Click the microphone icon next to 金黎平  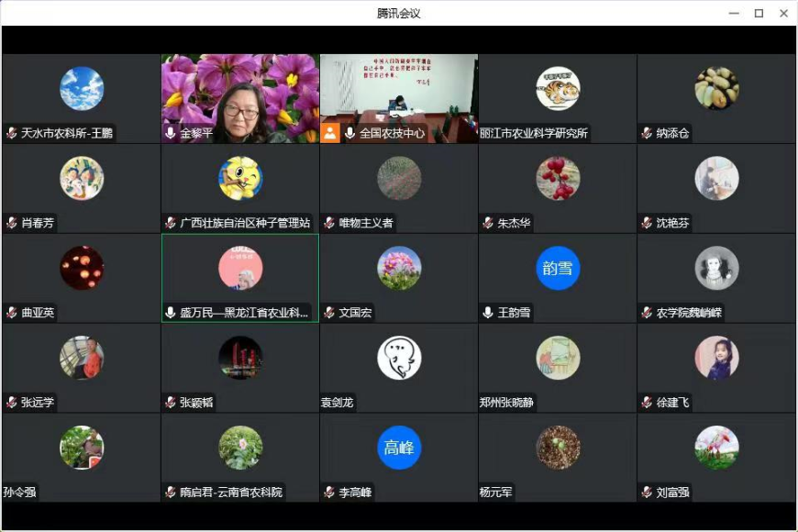(x=171, y=133)
